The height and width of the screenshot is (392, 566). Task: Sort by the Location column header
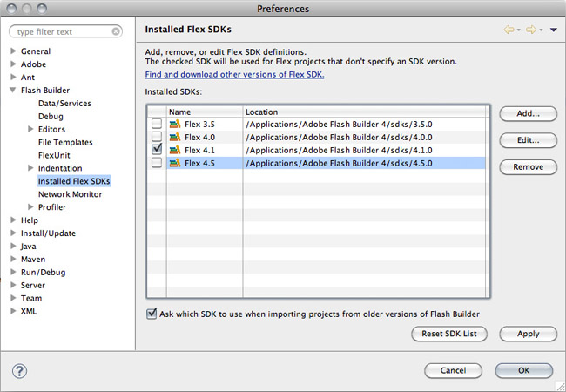point(365,112)
